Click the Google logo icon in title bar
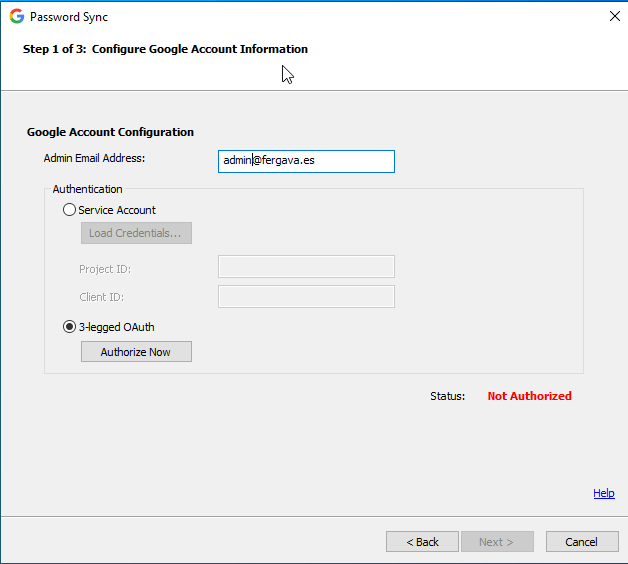628x564 pixels. coord(17,16)
